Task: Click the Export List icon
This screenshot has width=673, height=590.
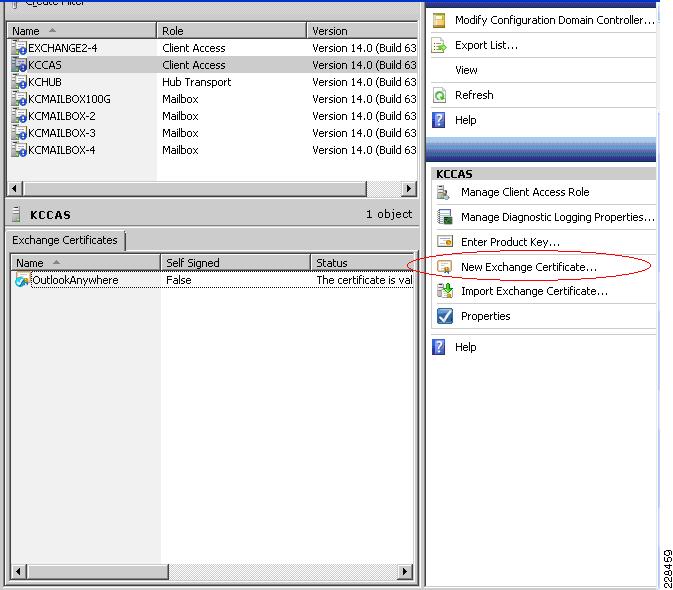Action: [x=439, y=45]
